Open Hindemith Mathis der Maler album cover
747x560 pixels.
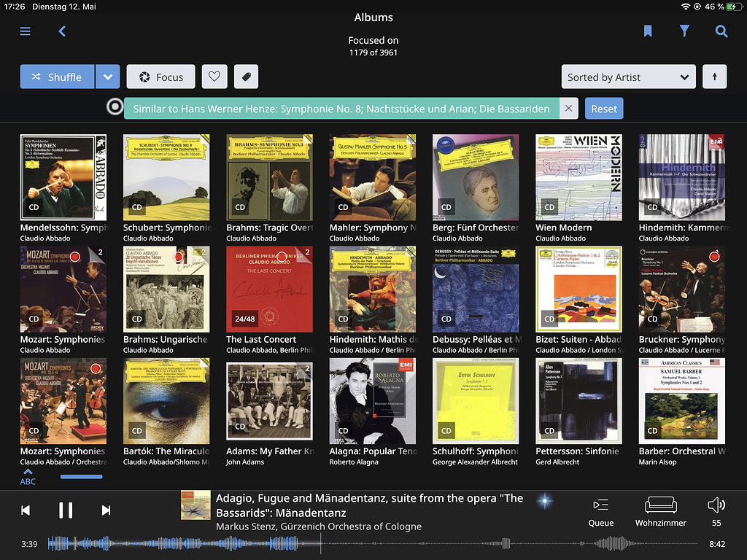[x=373, y=289]
